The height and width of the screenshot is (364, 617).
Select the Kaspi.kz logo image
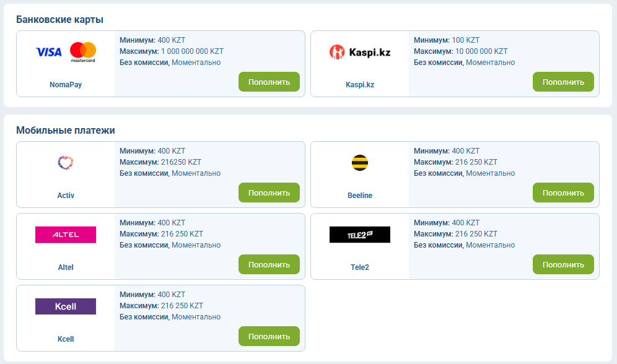[360, 52]
